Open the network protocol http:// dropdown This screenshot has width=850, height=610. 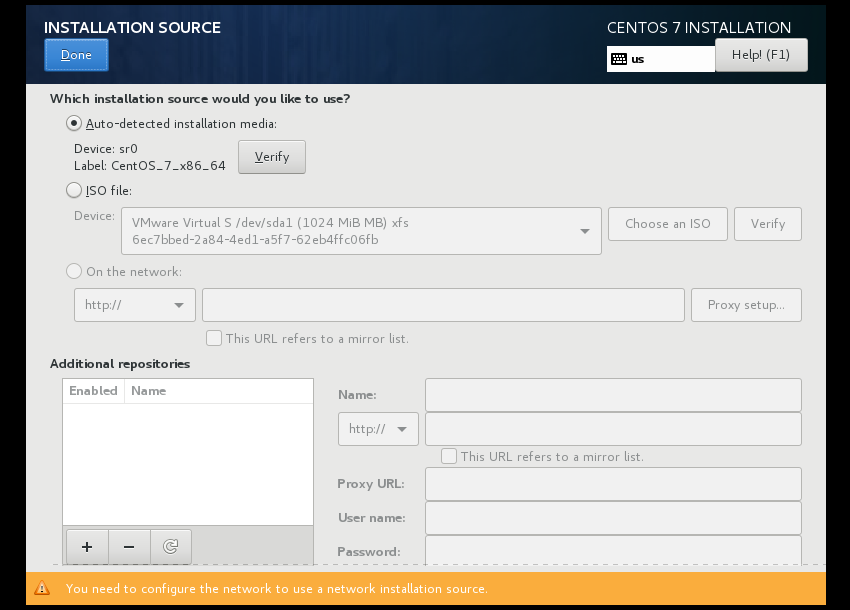click(135, 305)
